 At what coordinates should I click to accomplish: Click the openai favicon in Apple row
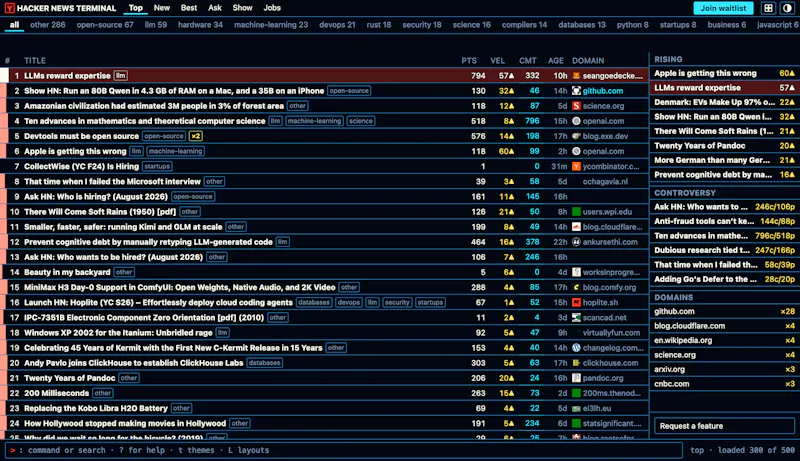click(x=576, y=151)
